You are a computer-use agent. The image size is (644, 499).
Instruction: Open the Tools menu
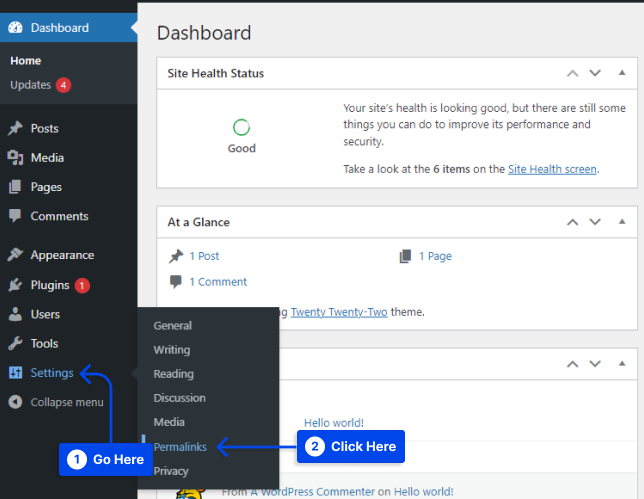pos(44,343)
